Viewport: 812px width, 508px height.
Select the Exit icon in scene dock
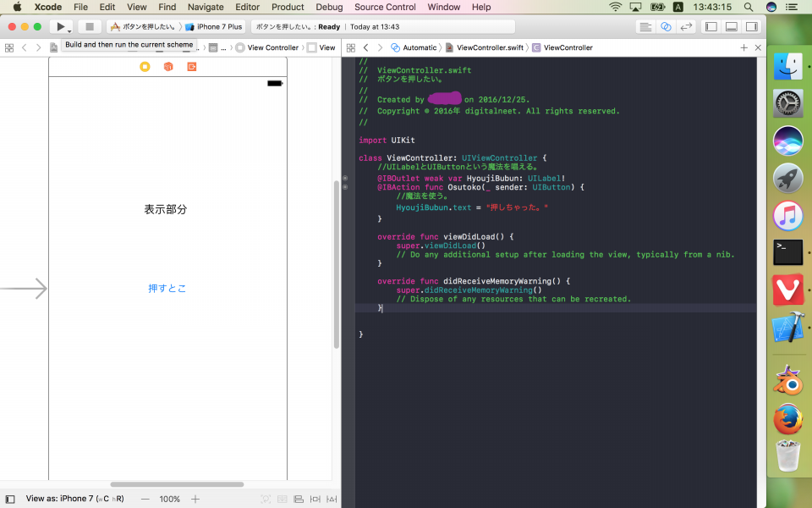[192, 66]
